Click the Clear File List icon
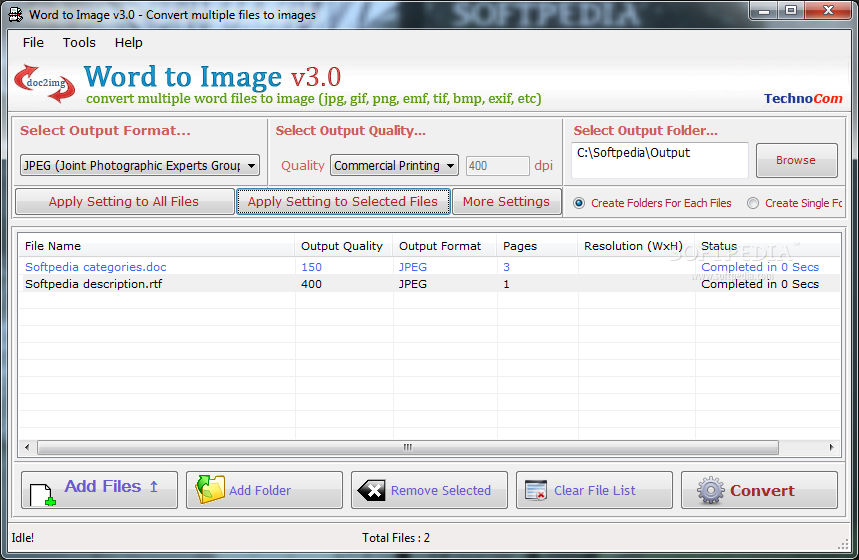859x560 pixels. click(536, 490)
